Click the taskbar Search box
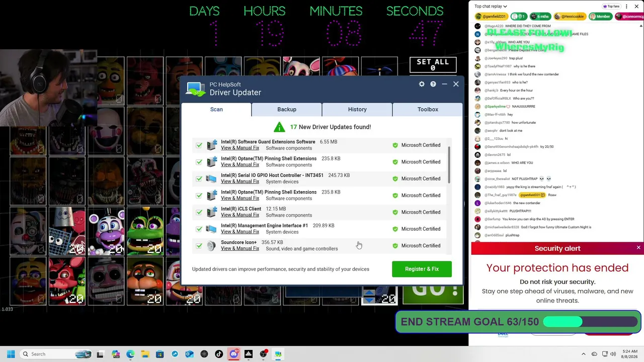This screenshot has height=362, width=644. click(56, 354)
